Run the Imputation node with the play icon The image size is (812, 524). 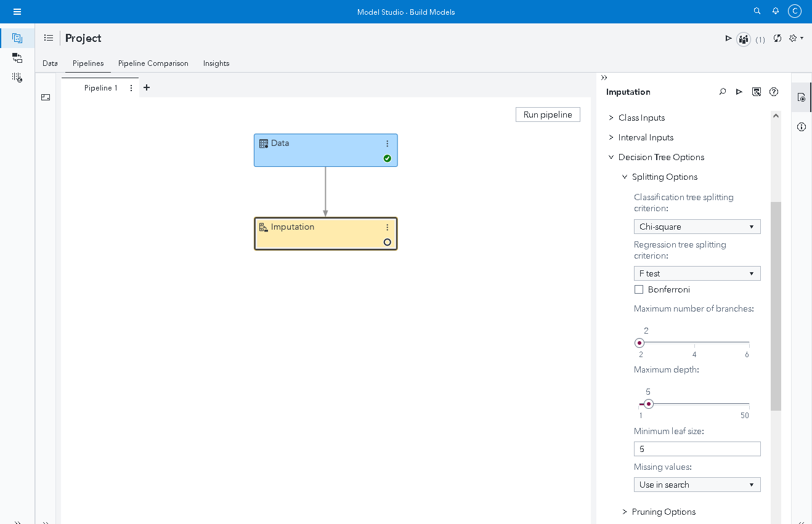[x=739, y=91]
